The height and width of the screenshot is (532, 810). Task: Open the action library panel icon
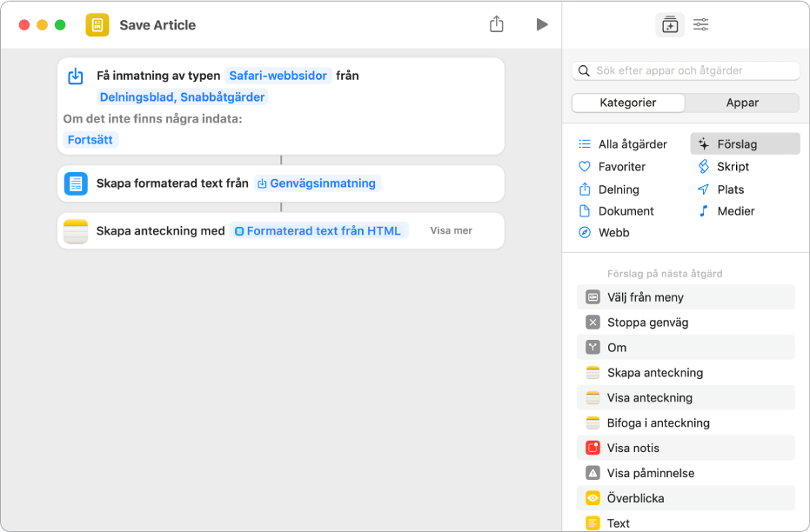(x=669, y=25)
